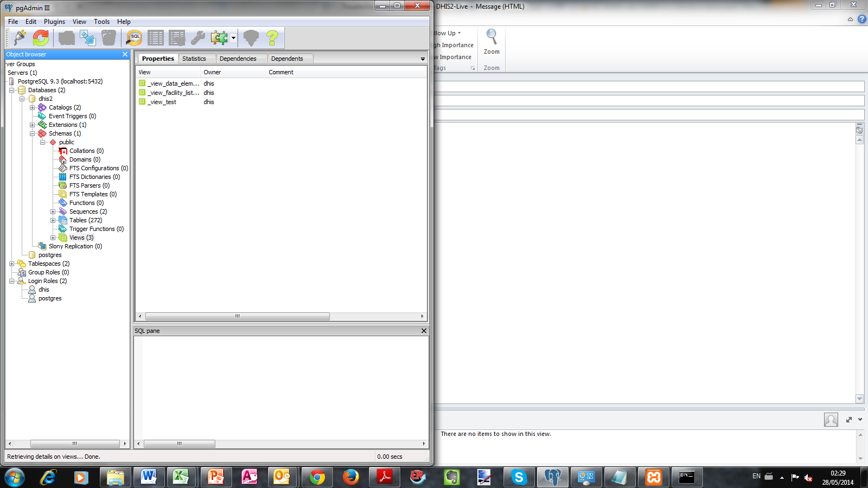Viewport: 868px width, 488px height.
Task: Select the _view_facility_list... view row
Action: coord(282,93)
